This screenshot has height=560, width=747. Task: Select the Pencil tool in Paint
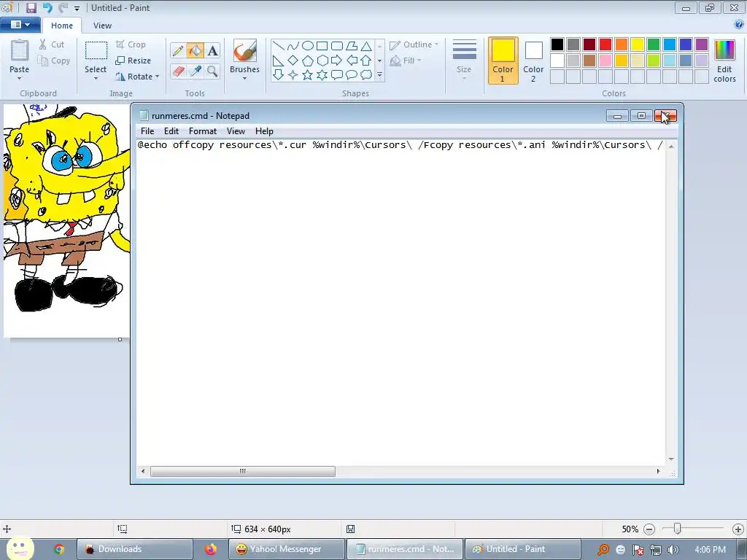tap(178, 50)
